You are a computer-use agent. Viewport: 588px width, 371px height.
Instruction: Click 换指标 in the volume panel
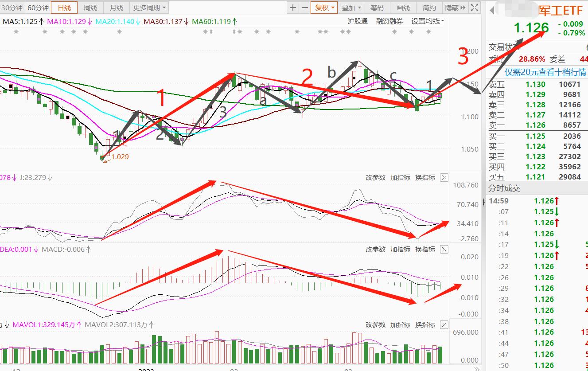click(425, 325)
